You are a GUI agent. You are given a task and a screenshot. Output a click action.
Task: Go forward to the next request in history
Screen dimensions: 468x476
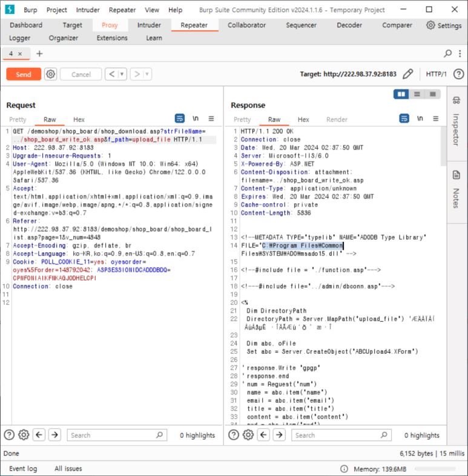point(137,74)
